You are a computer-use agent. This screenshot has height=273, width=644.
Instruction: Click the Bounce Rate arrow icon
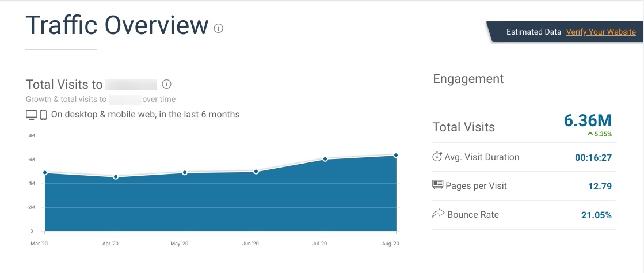(438, 214)
